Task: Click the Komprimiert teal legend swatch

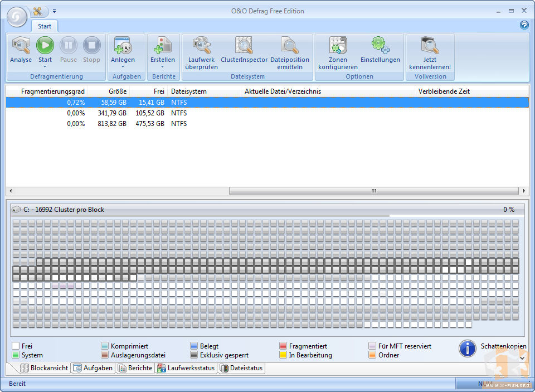Action: pos(105,346)
